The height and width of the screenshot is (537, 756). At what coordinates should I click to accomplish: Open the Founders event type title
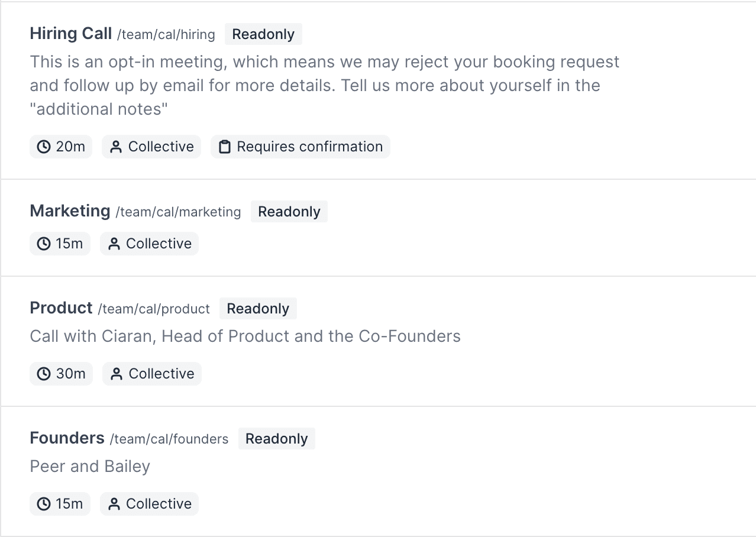point(67,438)
